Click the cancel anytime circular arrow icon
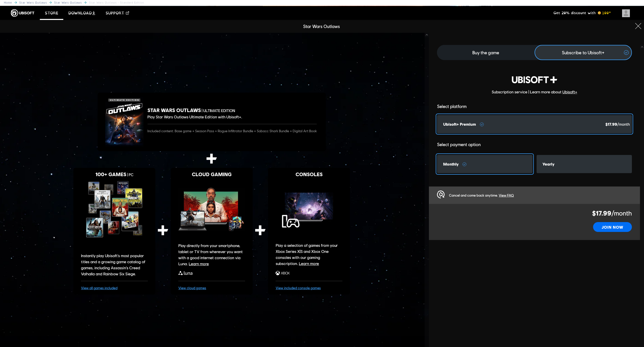 click(x=441, y=195)
